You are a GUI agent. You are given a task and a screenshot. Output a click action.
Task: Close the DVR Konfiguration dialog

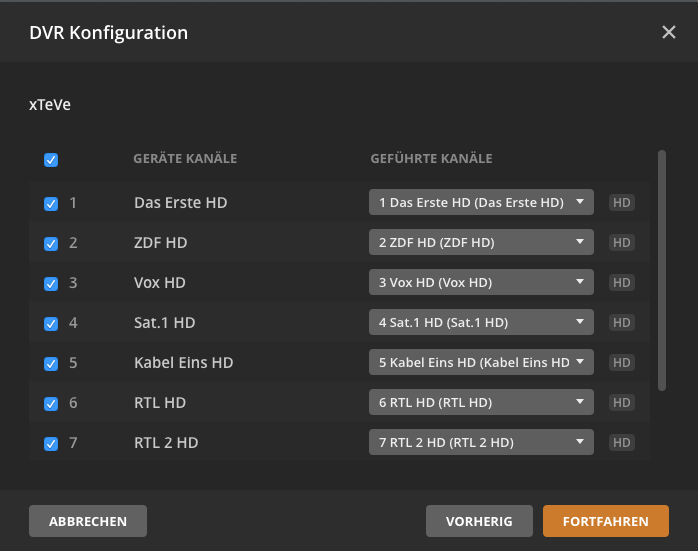pyautogui.click(x=669, y=32)
